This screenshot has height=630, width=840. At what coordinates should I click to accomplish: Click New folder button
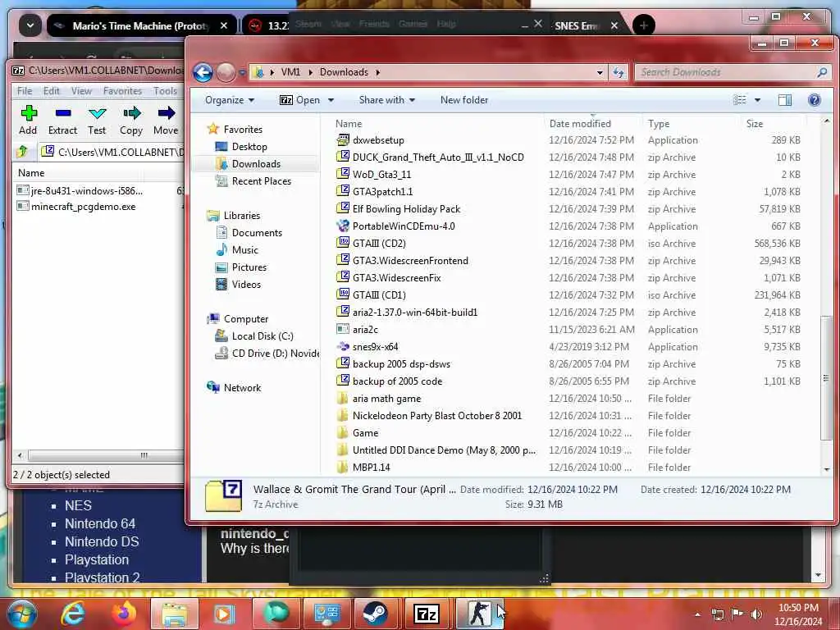point(464,100)
